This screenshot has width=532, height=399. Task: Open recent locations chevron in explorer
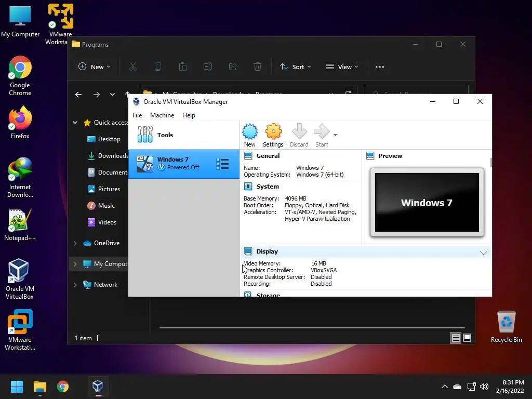pyautogui.click(x=112, y=95)
